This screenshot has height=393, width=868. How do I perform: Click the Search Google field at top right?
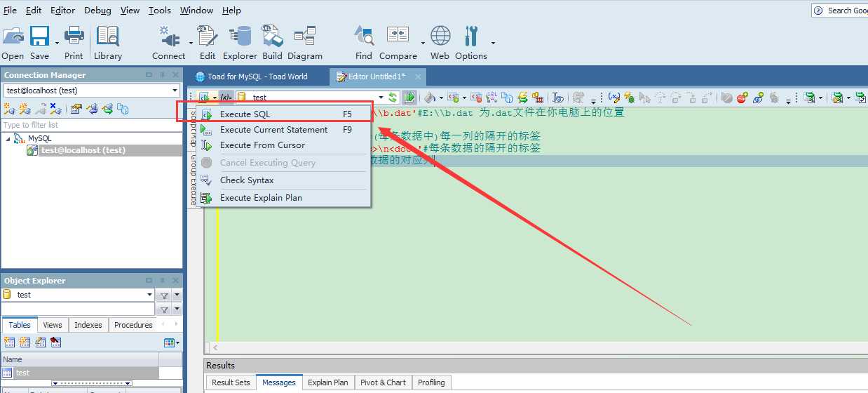840,11
